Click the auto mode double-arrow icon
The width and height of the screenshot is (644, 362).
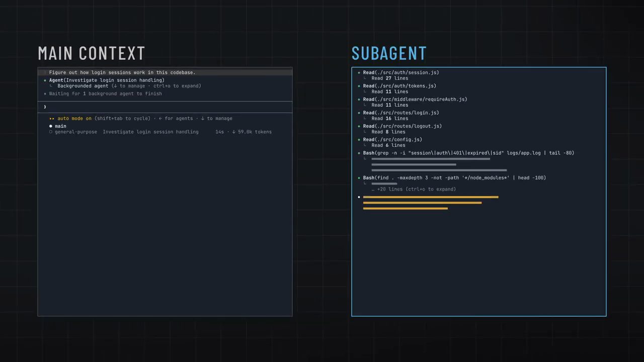tap(52, 119)
